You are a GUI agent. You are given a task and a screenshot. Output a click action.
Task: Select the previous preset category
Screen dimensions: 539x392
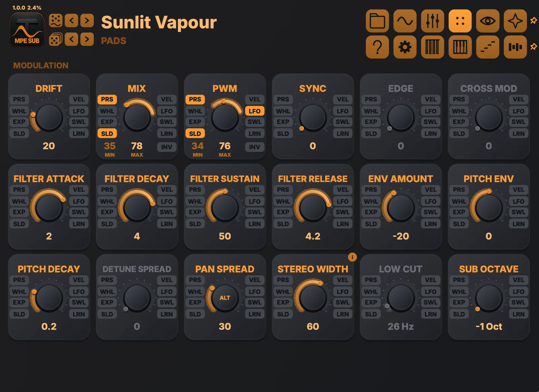point(71,39)
